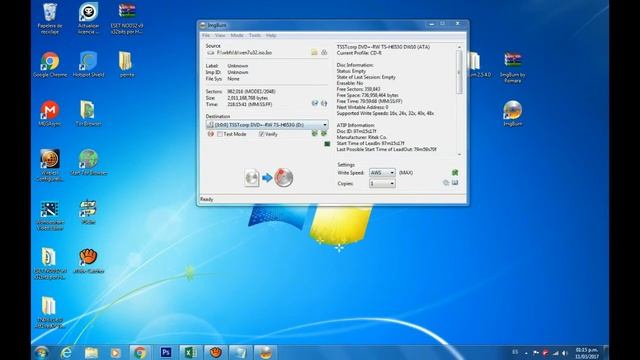Image resolution: width=640 pixels, height=360 pixels.
Task: Select the ImgBurn desktop shortcut on the right
Action: click(513, 113)
